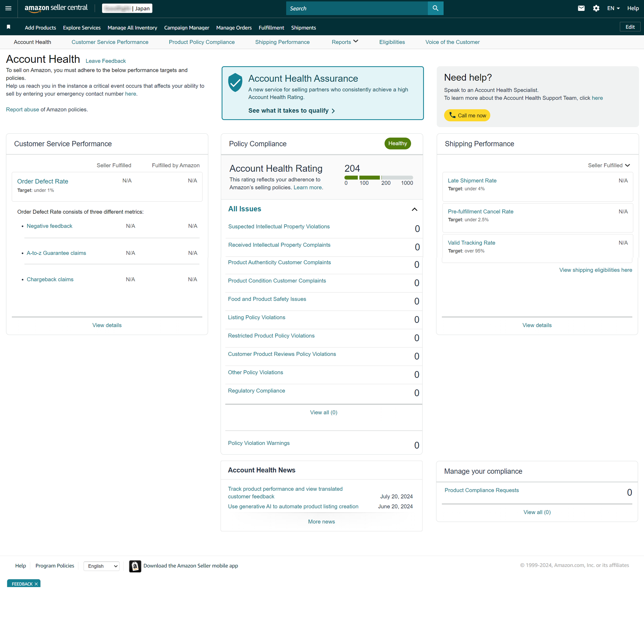Open Late Shipment Rate link
This screenshot has width=644, height=644.
pyautogui.click(x=472, y=181)
